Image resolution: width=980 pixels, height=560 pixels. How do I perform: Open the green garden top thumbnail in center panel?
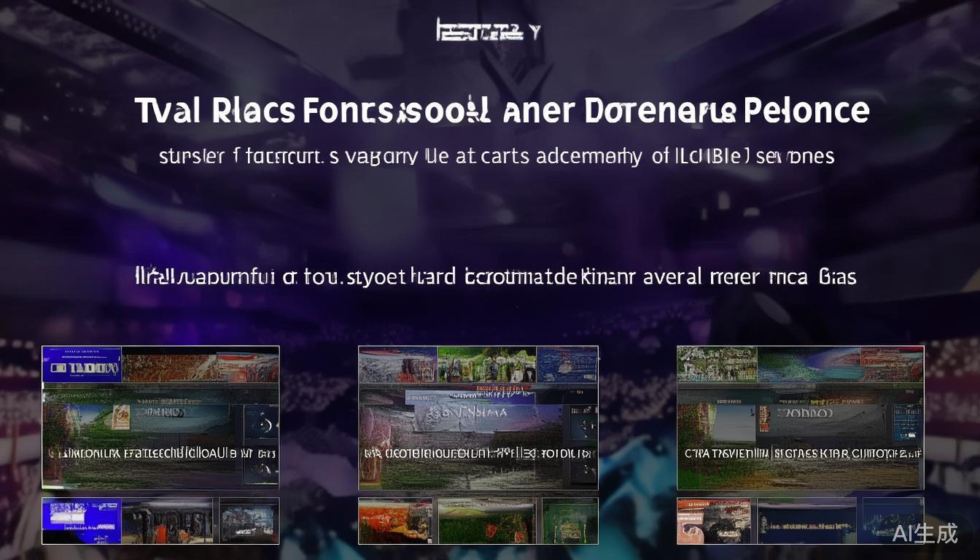click(x=486, y=364)
